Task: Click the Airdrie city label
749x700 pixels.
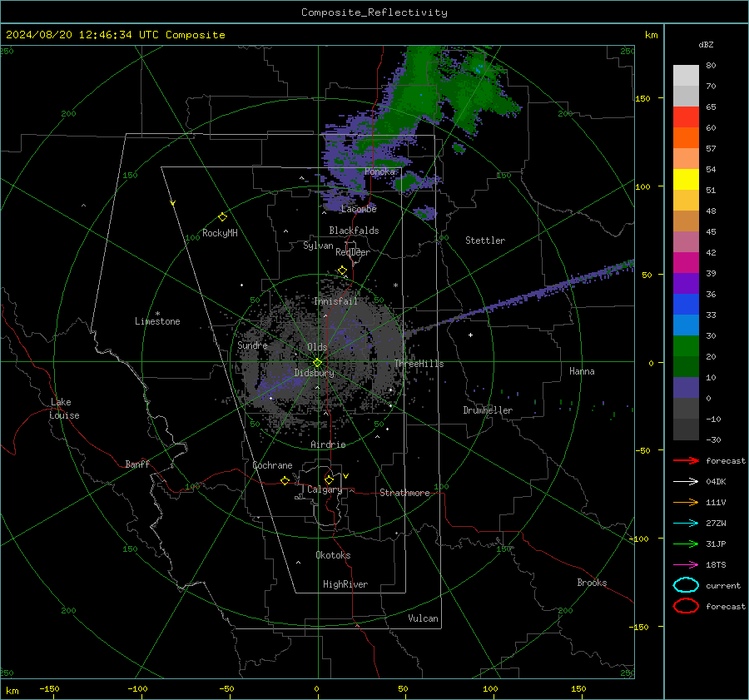Action: pyautogui.click(x=328, y=444)
